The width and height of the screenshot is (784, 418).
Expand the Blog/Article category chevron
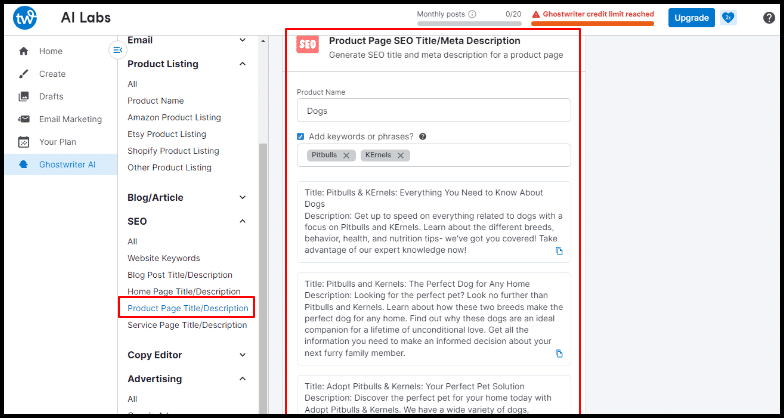[x=242, y=198]
